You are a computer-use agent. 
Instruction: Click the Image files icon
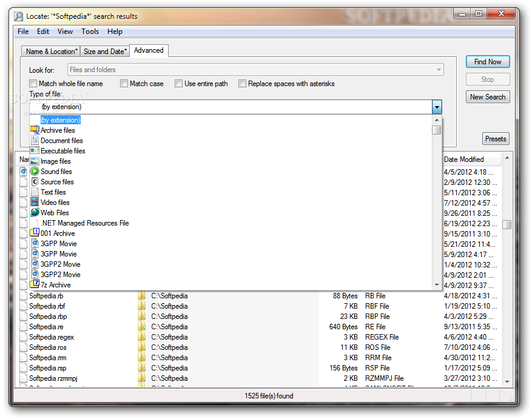point(35,161)
